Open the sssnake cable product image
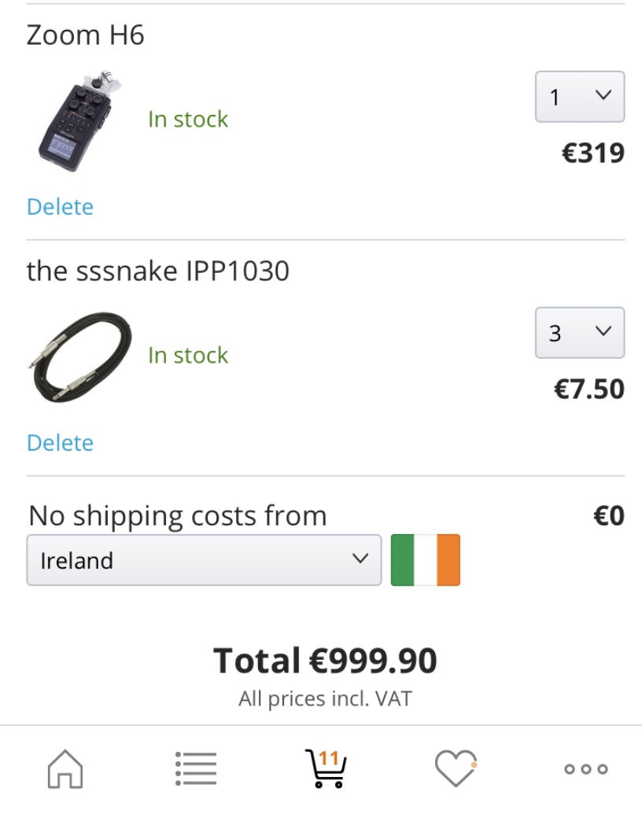The image size is (642, 840). coord(79,356)
